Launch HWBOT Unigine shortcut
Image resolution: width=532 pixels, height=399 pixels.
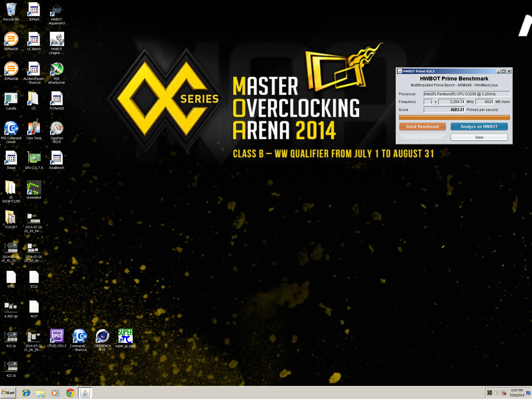57,43
